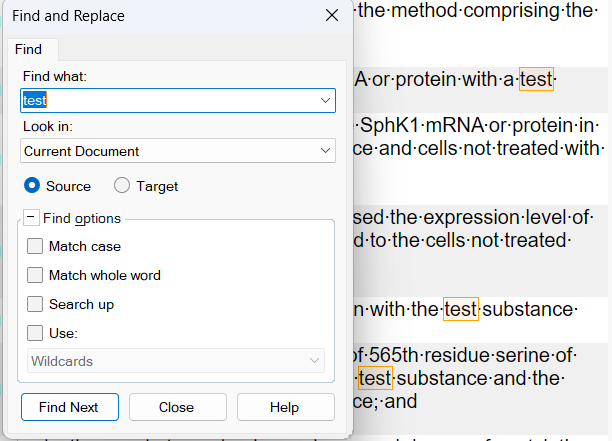
Task: Click the Close button
Action: click(178, 407)
